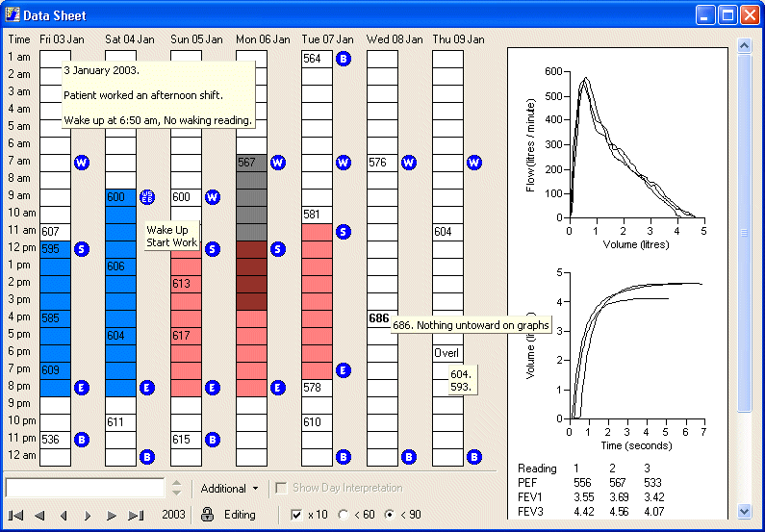This screenshot has height=532, width=765.
Task: Click the 12 am Bed marker on Tue 07 Jan
Action: (344, 457)
